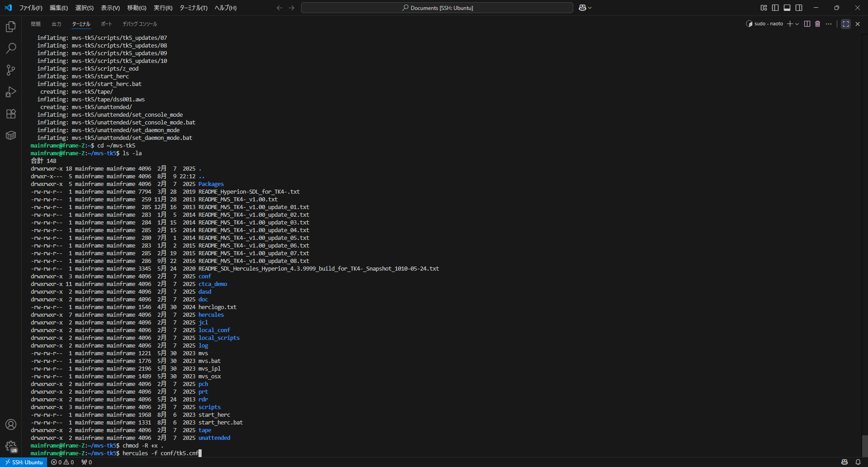Open problems count in status bar
Screen dimensions: 868x467
coord(62,462)
